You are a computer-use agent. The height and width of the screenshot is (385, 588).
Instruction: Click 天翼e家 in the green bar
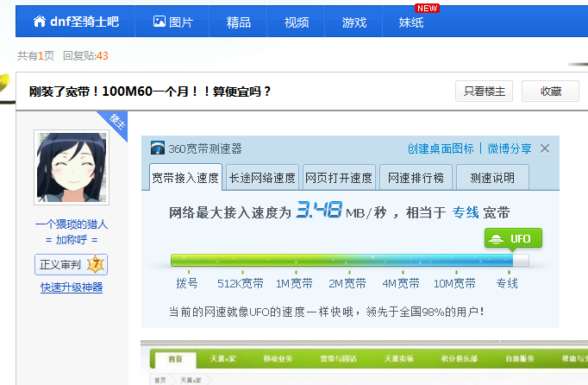(222, 359)
